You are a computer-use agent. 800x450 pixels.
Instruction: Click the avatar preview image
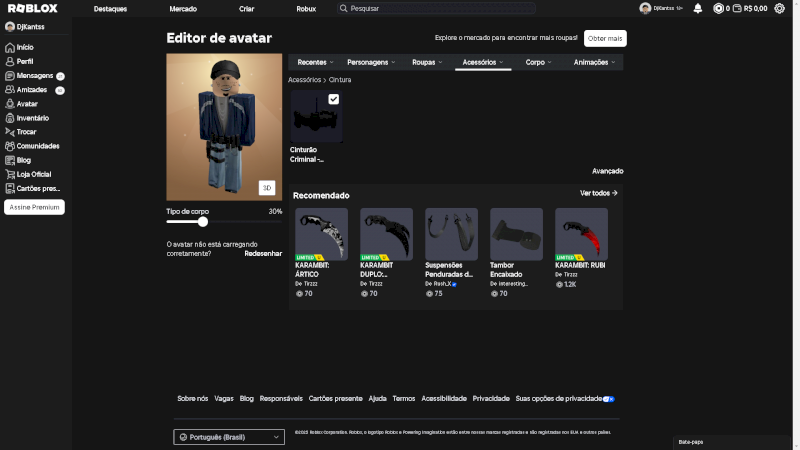(x=224, y=127)
